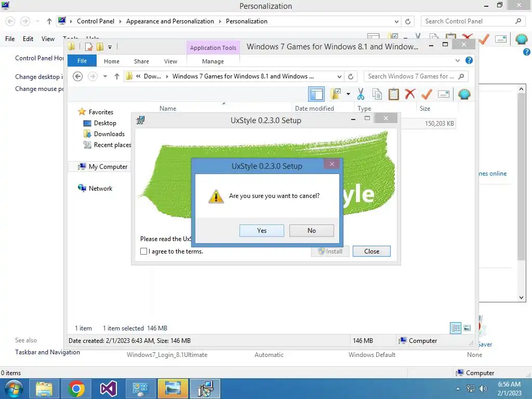The height and width of the screenshot is (399, 532).
Task: Click the volume speaker icon in system tray
Action: coord(483,389)
